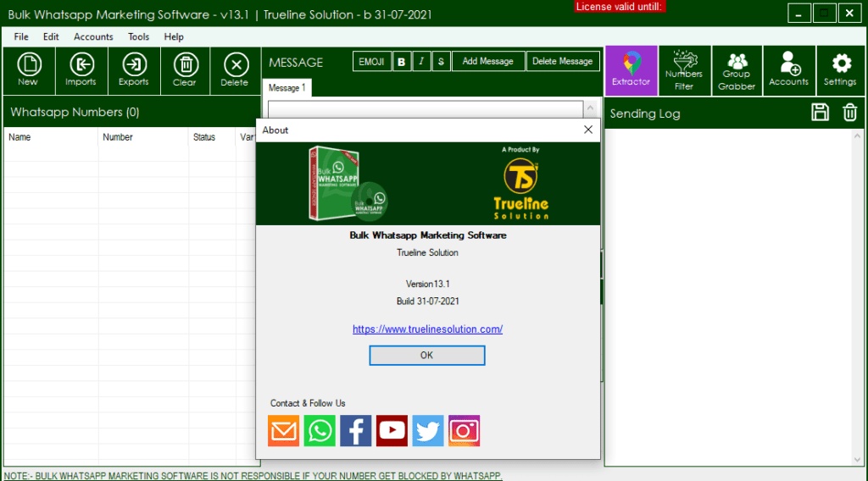Open the Google Maps Extractor

coord(632,70)
